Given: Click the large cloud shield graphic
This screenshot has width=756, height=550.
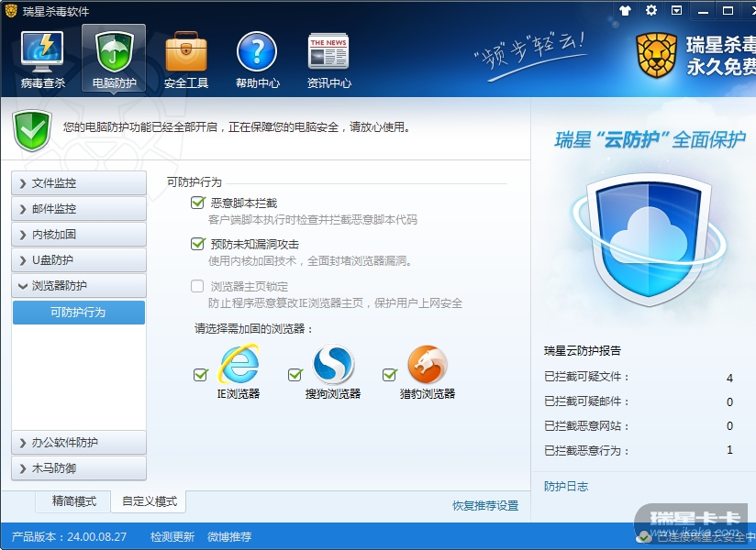Looking at the screenshot, I should coord(648,239).
